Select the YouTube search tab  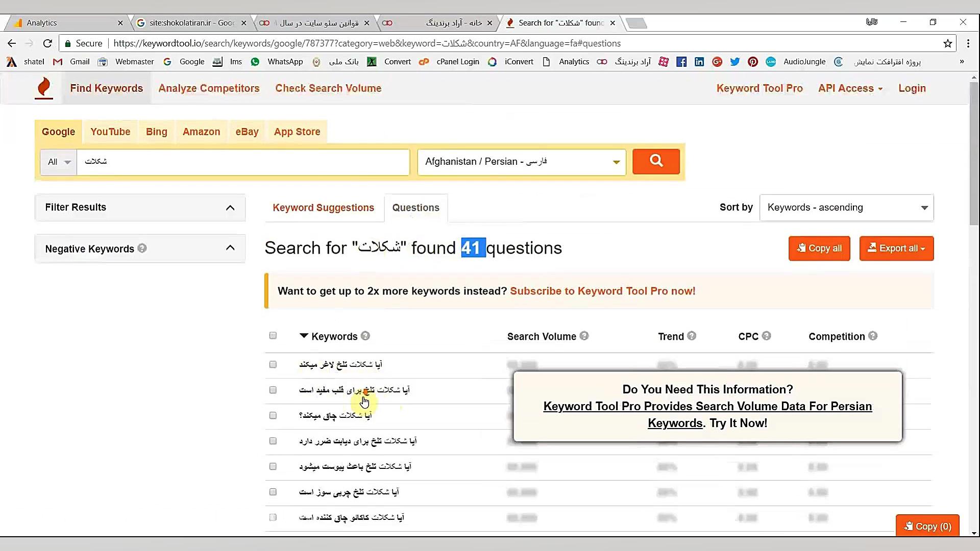110,132
